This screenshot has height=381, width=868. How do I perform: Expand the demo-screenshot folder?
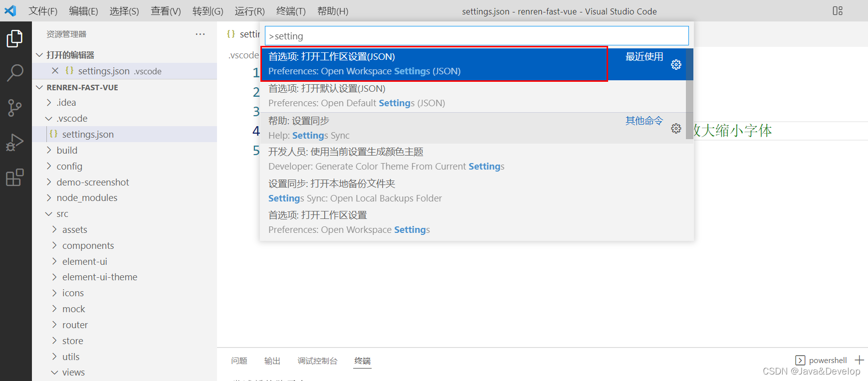click(x=48, y=182)
